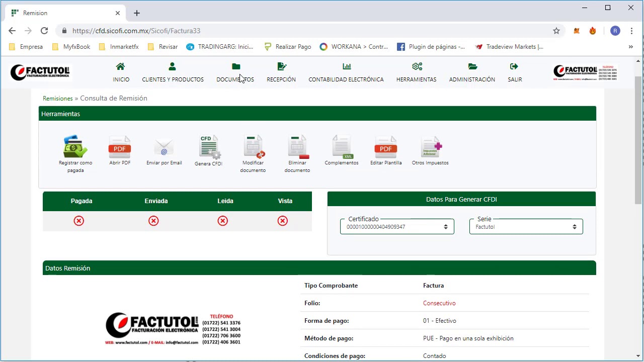Open the CONTABILIDAD ELECTRÓNICA menu

346,73
